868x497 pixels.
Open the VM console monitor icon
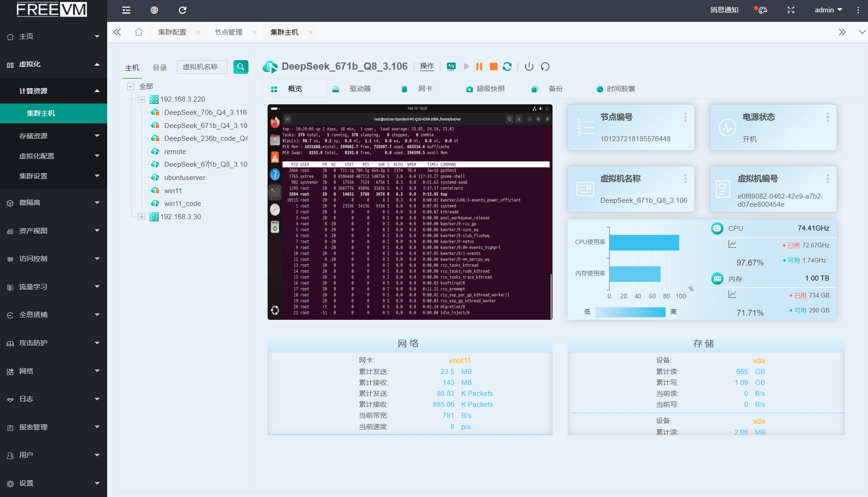[x=451, y=67]
